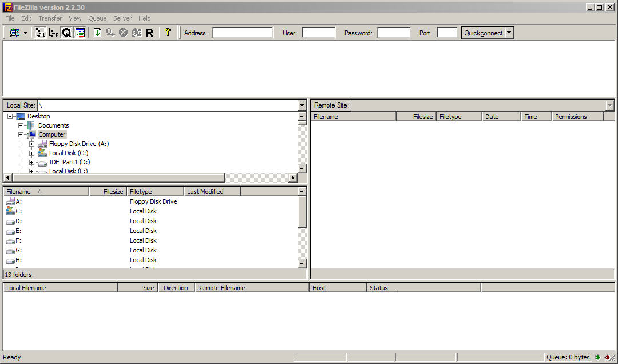This screenshot has width=618, height=364.
Task: Click the local tree horizontal scrollbar thumb
Action: pos(118,178)
